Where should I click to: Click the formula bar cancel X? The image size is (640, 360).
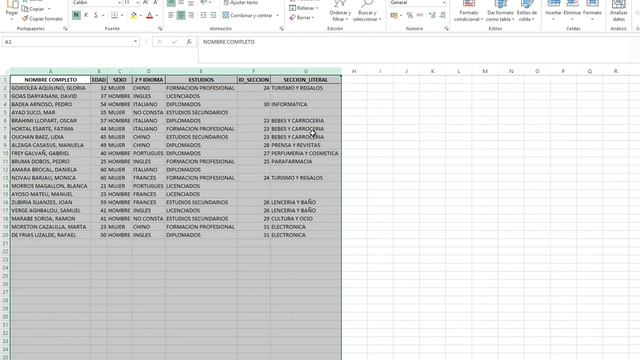(x=159, y=42)
